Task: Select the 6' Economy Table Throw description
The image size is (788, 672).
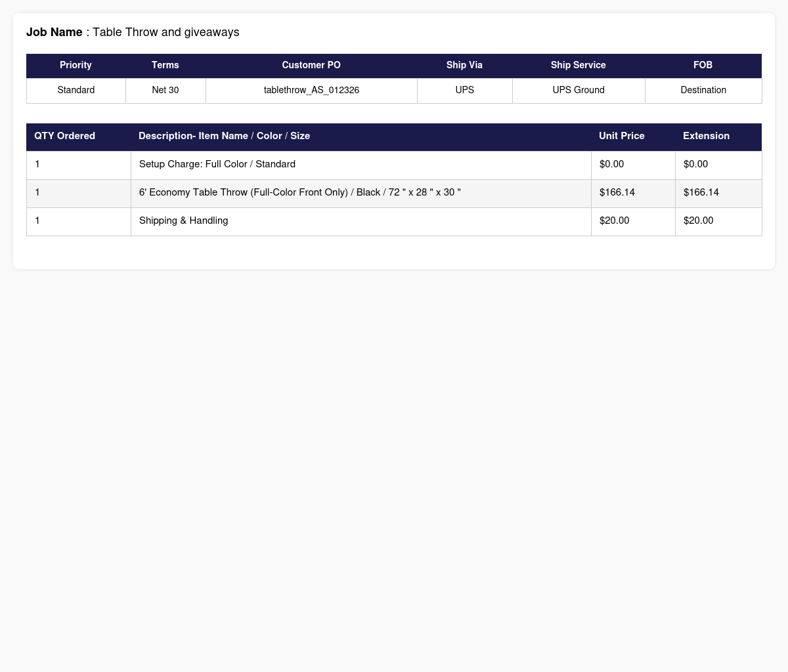Action: 300,192
